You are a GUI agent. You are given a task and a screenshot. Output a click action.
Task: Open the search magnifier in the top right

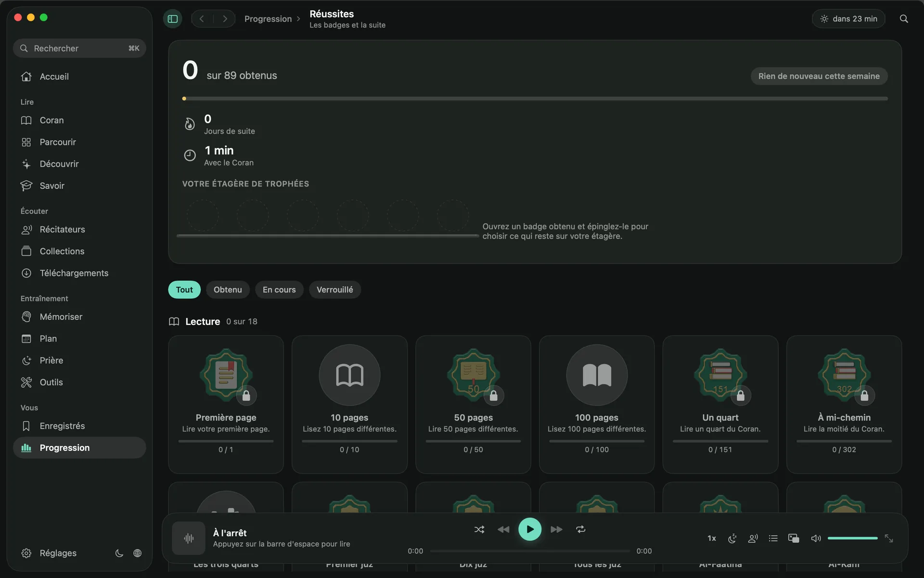pos(904,19)
